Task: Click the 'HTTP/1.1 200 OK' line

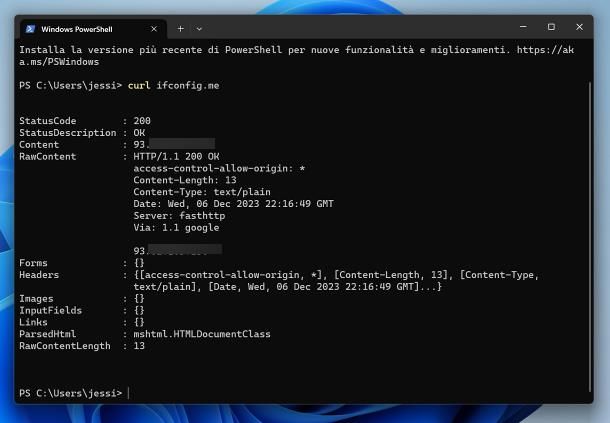Action: 176,156
